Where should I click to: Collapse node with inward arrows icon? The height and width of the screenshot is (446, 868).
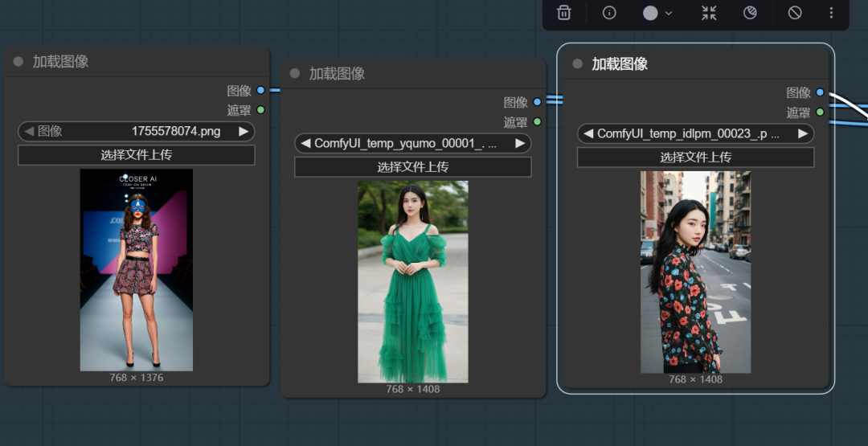tap(709, 13)
